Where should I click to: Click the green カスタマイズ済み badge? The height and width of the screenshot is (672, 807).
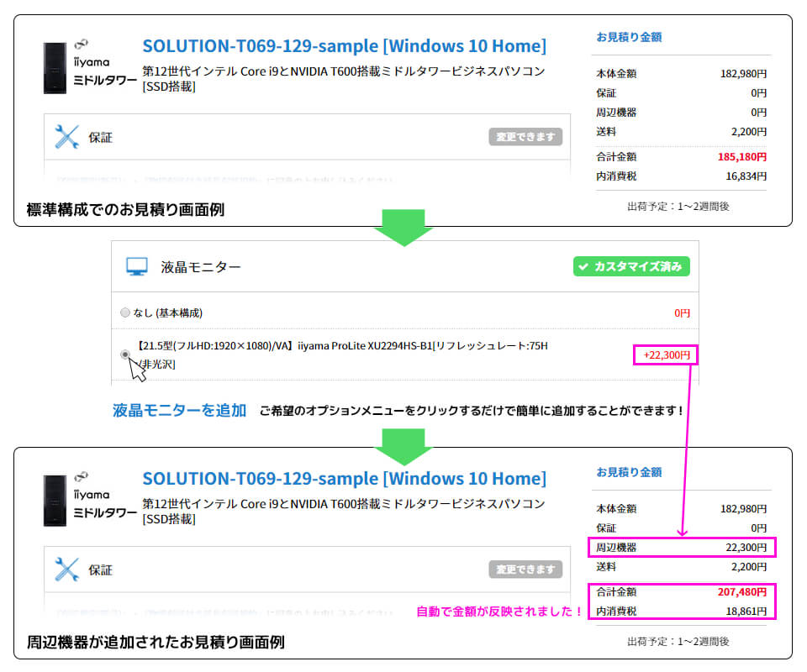[631, 267]
